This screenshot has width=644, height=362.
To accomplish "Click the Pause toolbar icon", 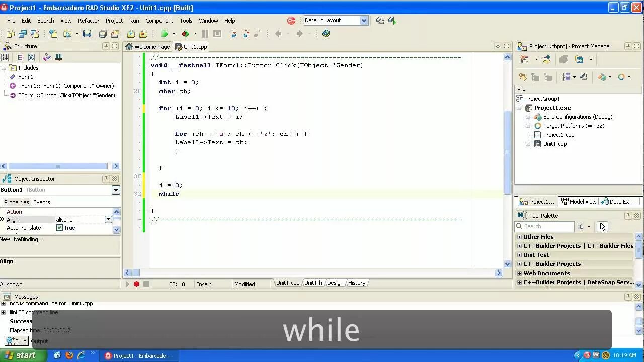I will pyautogui.click(x=205, y=34).
